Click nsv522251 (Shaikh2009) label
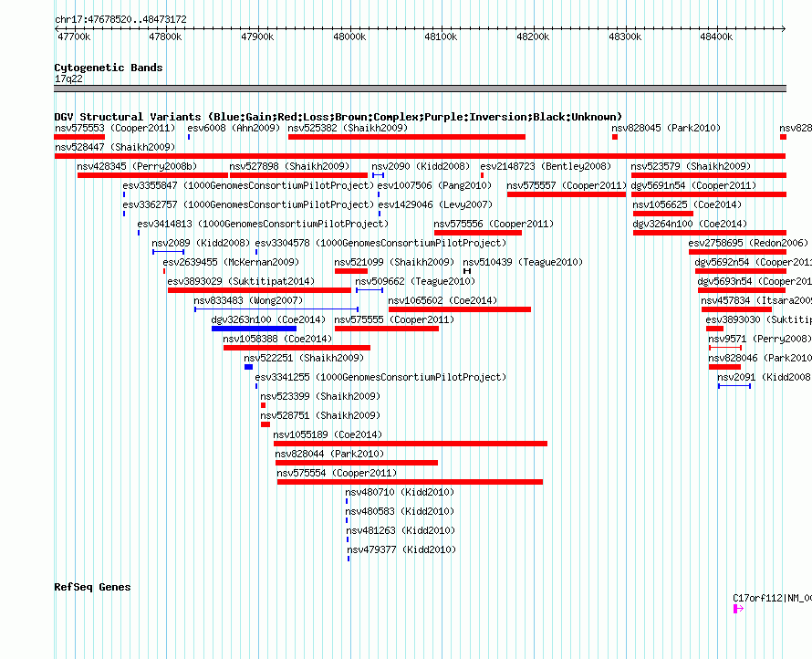 coord(304,358)
